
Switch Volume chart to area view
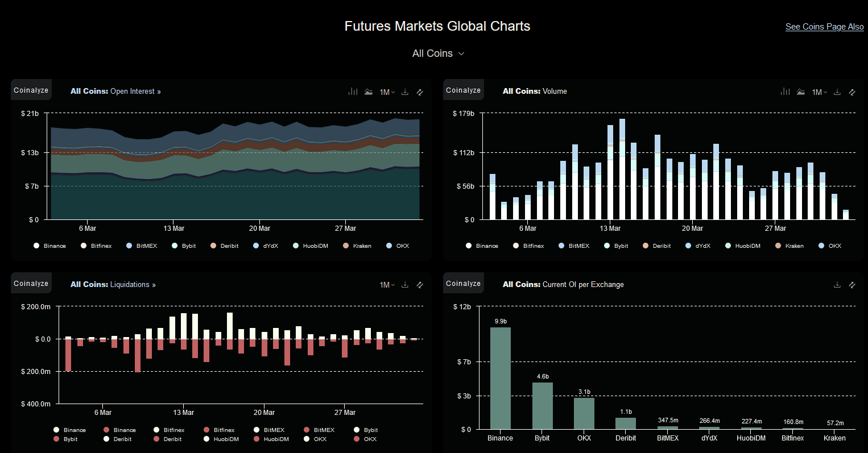[x=801, y=92]
